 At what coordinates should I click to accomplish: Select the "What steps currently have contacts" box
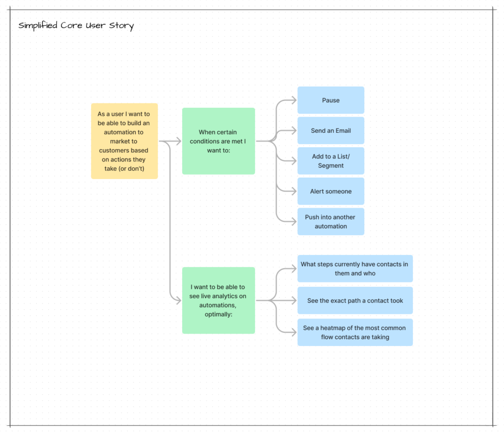coord(355,269)
